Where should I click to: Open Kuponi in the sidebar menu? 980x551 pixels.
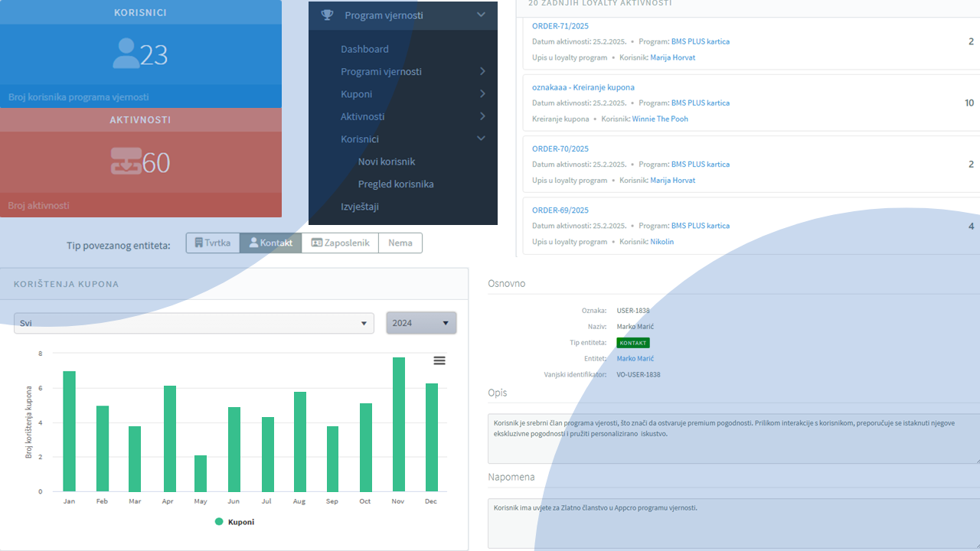pyautogui.click(x=356, y=94)
